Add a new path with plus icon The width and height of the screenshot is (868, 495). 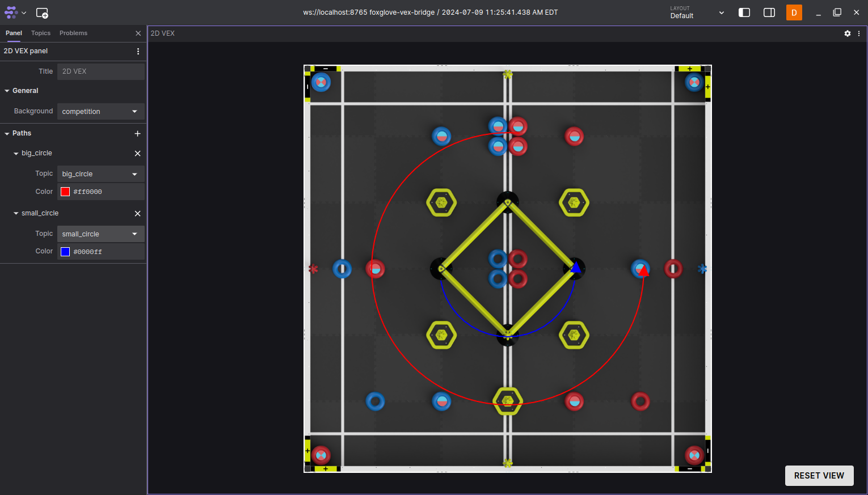click(x=137, y=133)
